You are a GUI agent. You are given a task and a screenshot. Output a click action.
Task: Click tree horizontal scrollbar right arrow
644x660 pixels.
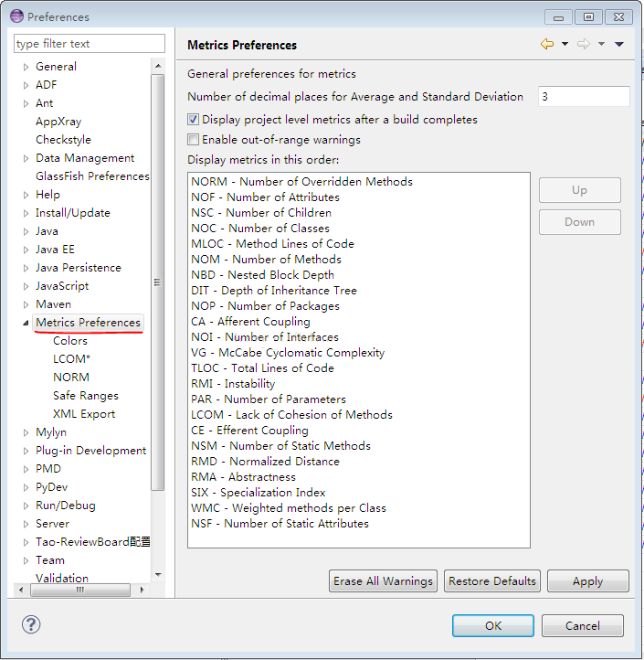pos(143,590)
